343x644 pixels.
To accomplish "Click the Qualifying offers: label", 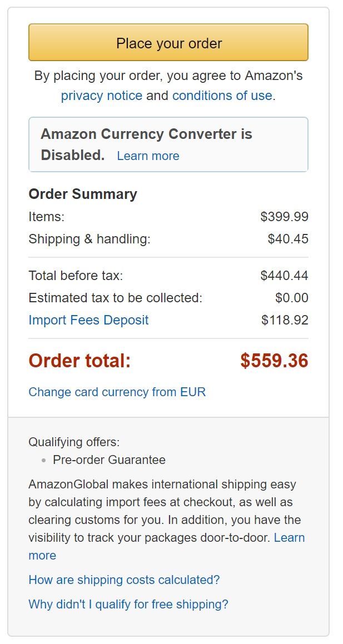I will click(x=74, y=442).
